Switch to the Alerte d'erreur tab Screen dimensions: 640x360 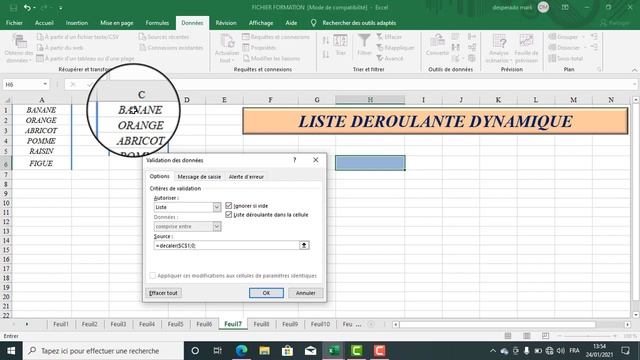[246, 177]
